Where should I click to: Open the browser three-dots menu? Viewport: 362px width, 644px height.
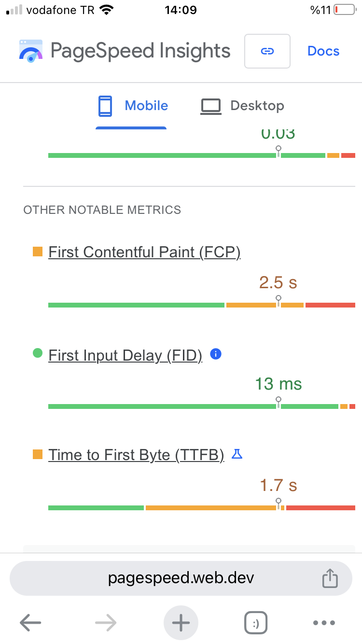click(324, 623)
